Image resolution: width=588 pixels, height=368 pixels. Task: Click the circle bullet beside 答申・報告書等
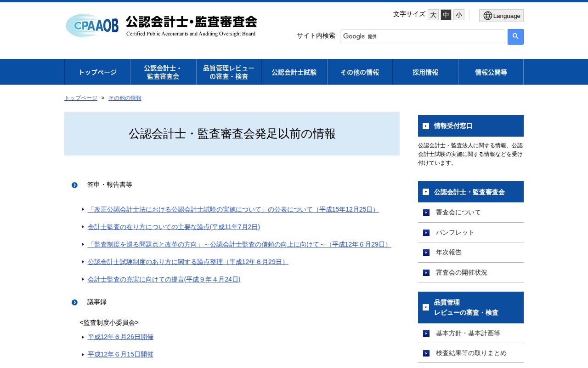point(74,185)
